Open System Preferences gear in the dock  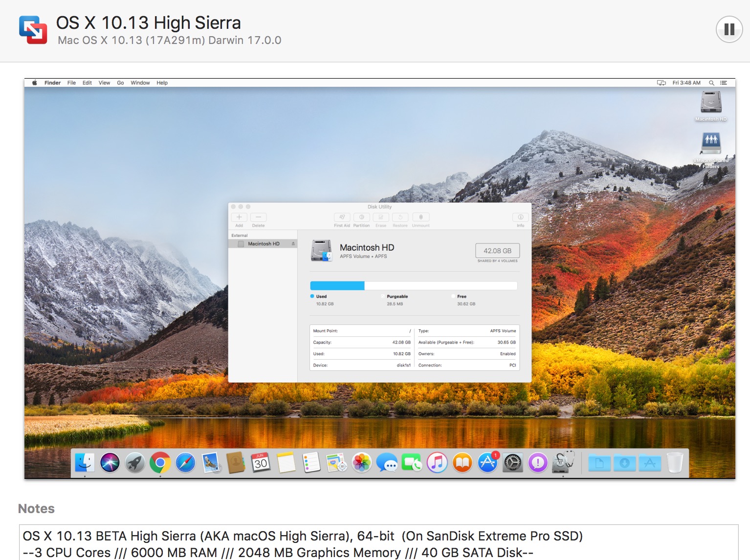point(513,462)
